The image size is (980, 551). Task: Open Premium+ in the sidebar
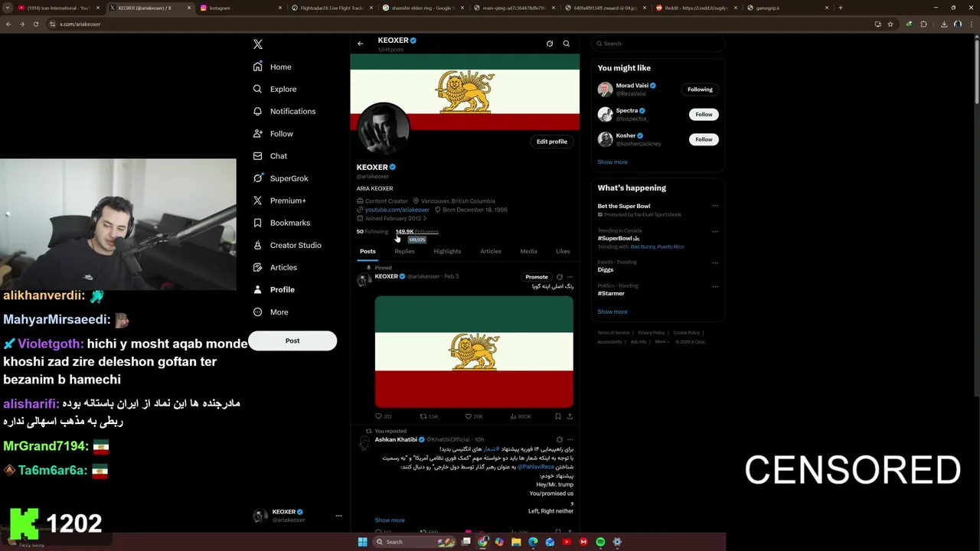(279, 201)
